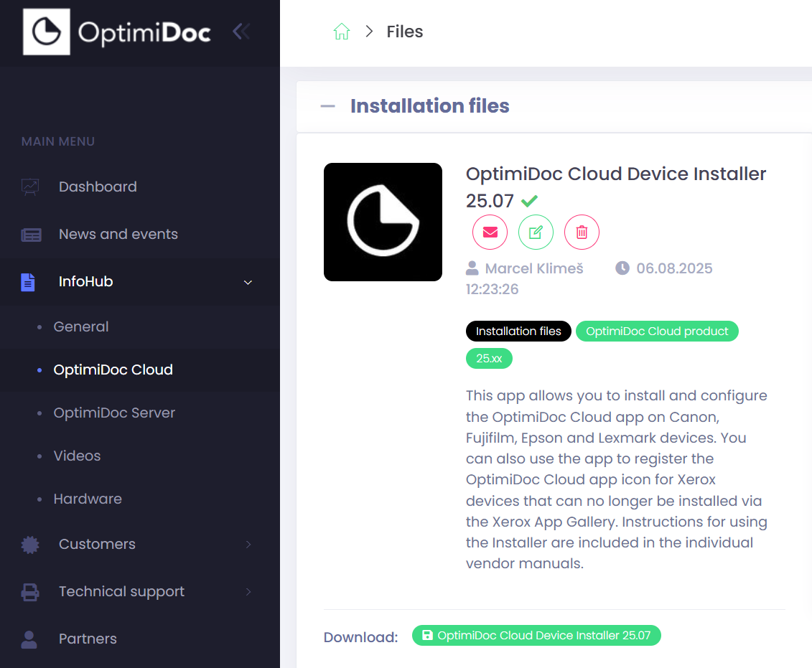
Task: Open the OptimiDoc Server menu item
Action: click(114, 413)
